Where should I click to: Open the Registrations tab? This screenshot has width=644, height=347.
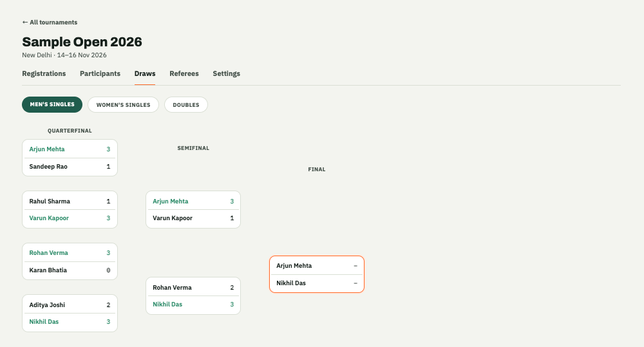[x=44, y=73]
